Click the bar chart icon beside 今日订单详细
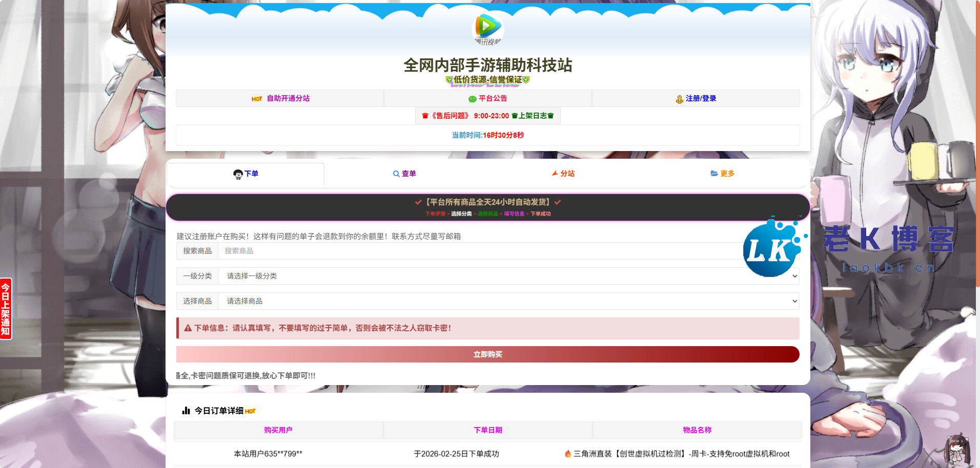 pos(186,410)
